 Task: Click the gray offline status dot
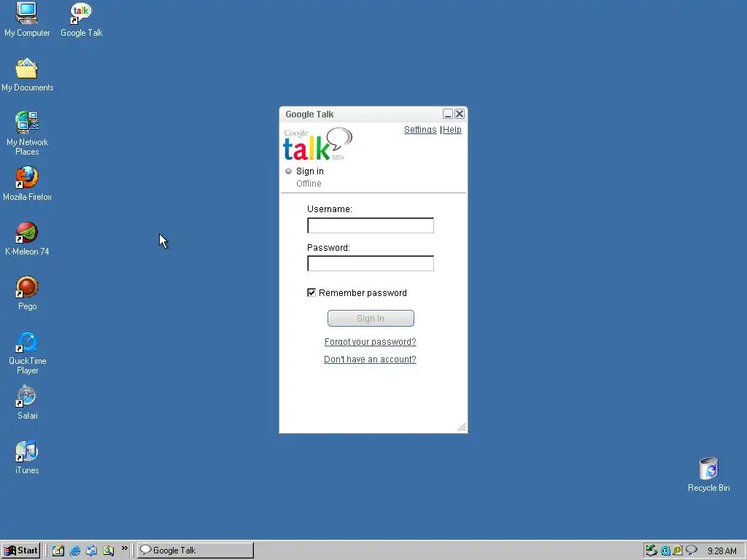(x=288, y=171)
